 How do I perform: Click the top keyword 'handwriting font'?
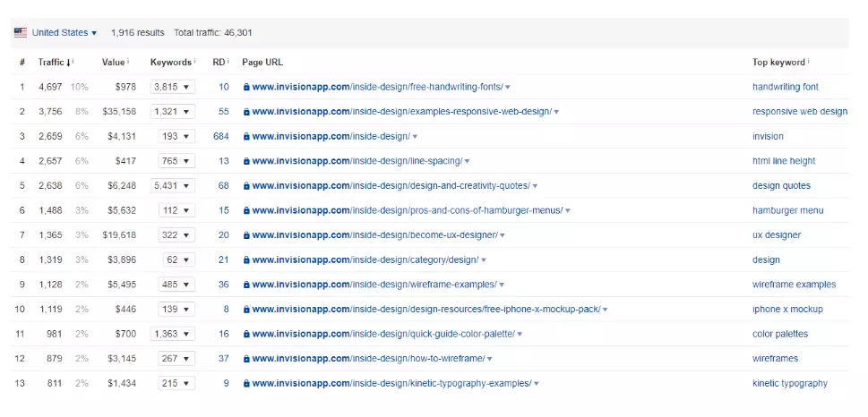[x=785, y=87]
